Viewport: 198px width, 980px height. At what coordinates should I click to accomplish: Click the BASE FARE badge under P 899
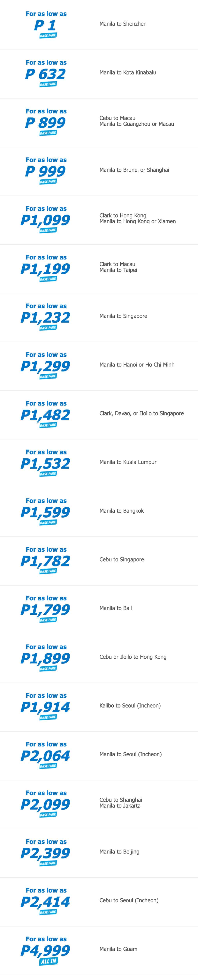(x=48, y=133)
